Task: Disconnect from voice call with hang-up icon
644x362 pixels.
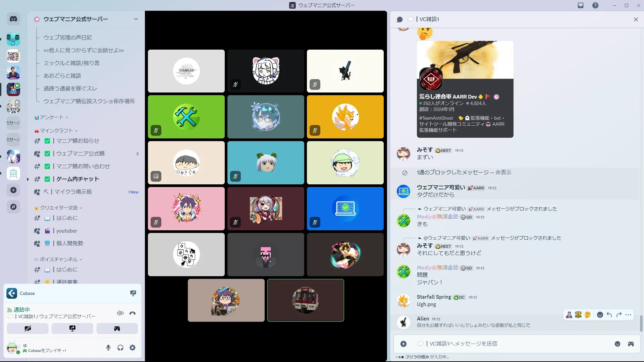Action: point(132,313)
